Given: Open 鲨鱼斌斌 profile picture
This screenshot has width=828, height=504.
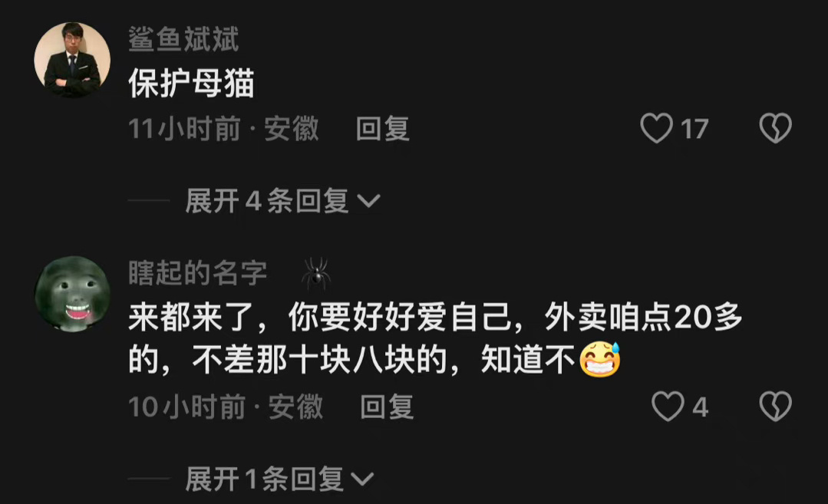Looking at the screenshot, I should 72,60.
